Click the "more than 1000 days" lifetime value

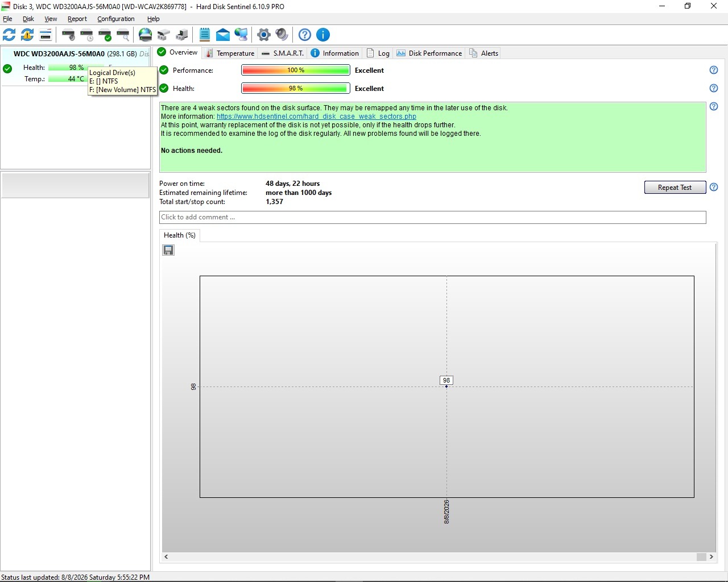tap(299, 193)
